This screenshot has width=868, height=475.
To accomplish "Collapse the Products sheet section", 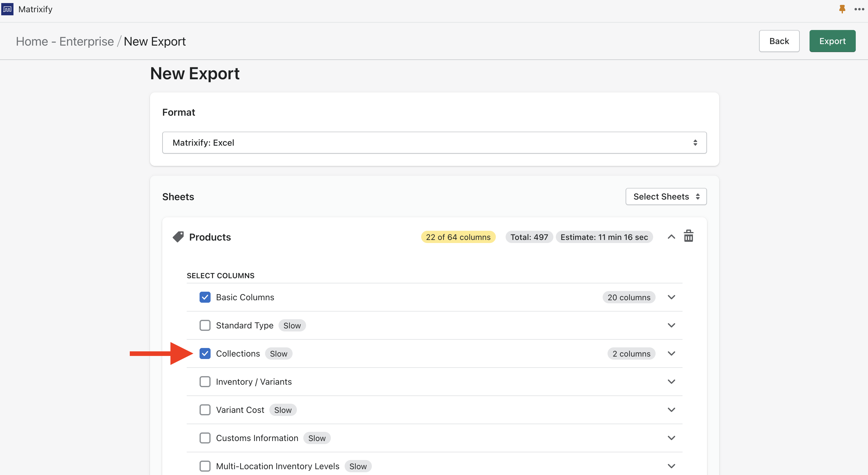I will 671,237.
